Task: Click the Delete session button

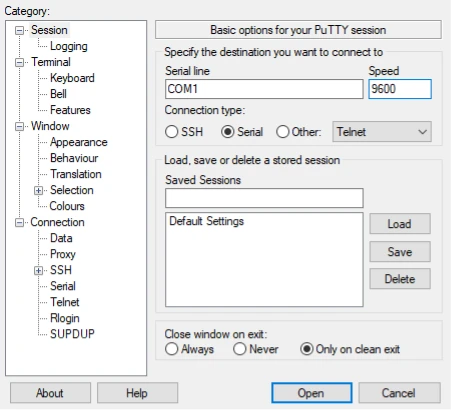Action: coord(400,279)
